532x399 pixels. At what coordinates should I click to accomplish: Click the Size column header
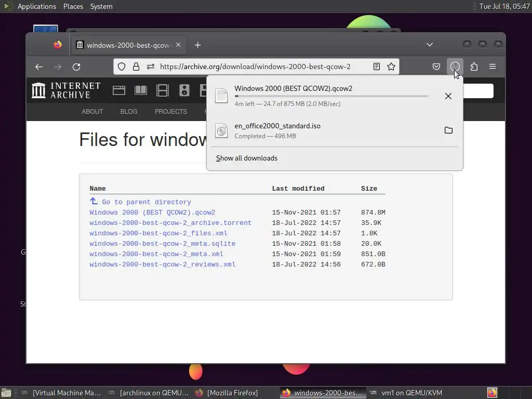click(x=369, y=189)
